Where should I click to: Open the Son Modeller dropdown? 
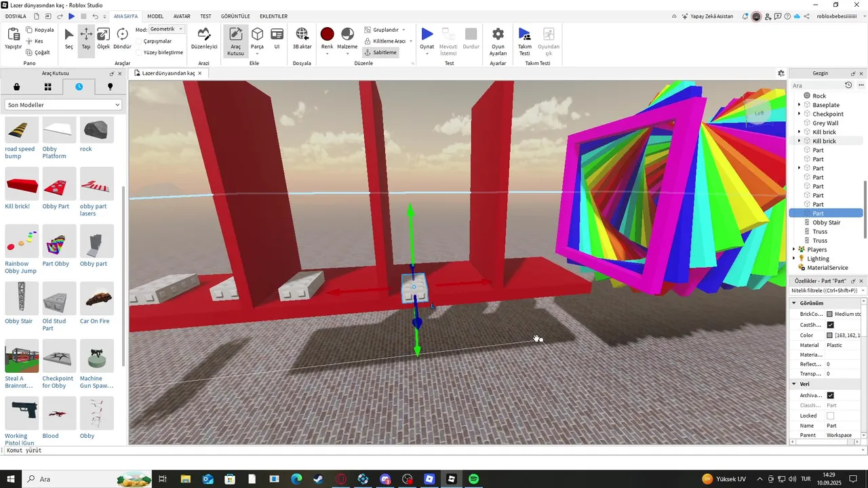click(x=63, y=105)
